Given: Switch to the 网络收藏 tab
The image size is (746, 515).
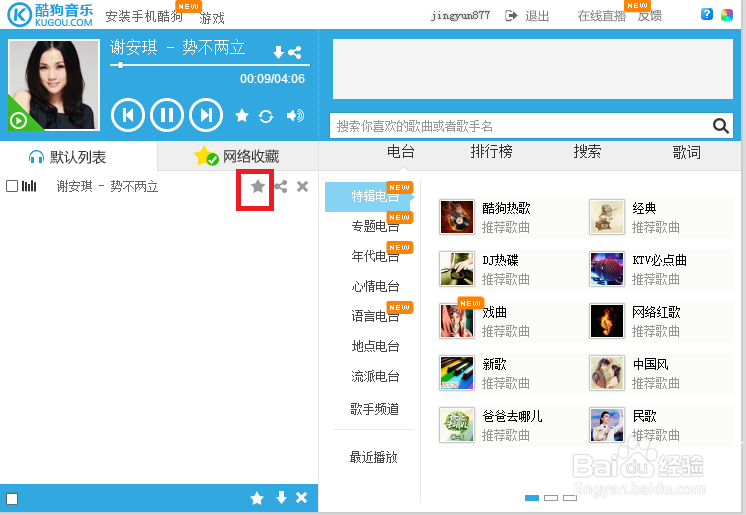Looking at the screenshot, I should click(x=236, y=156).
